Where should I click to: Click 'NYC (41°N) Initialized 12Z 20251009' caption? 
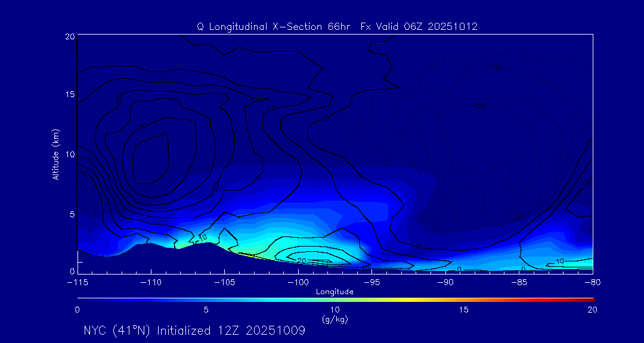[194, 330]
